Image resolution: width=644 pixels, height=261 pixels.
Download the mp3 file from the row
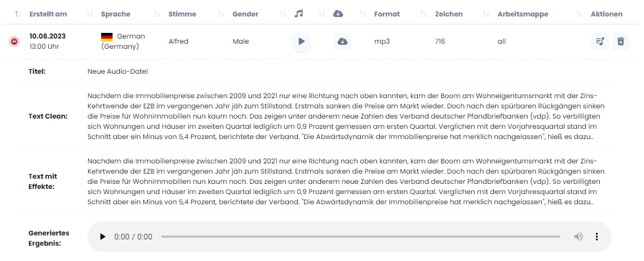click(342, 41)
